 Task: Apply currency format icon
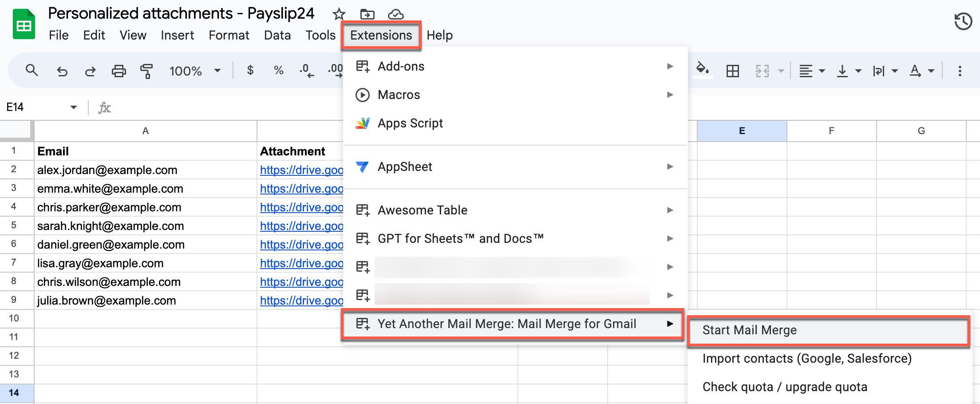coord(250,70)
